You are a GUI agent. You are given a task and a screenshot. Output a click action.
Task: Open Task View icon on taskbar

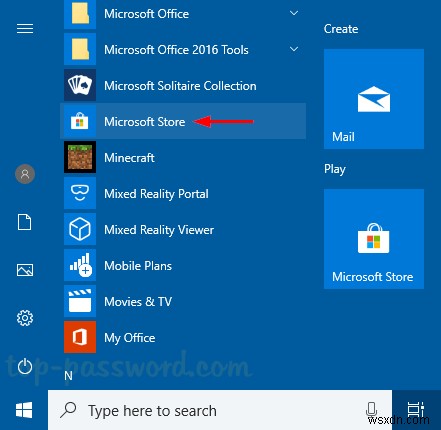416,410
